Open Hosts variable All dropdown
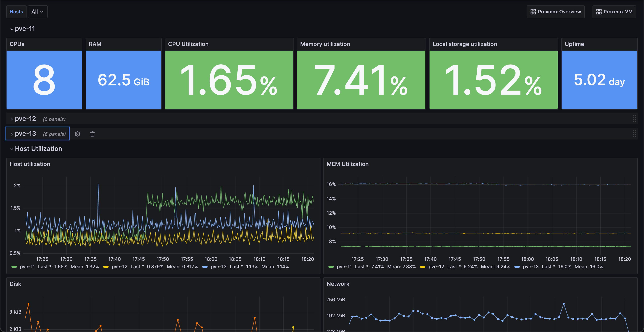 [x=37, y=12]
